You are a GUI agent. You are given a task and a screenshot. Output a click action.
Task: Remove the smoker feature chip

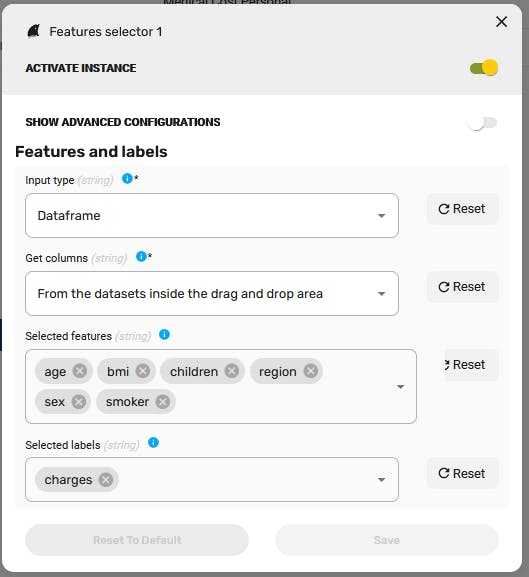point(163,402)
